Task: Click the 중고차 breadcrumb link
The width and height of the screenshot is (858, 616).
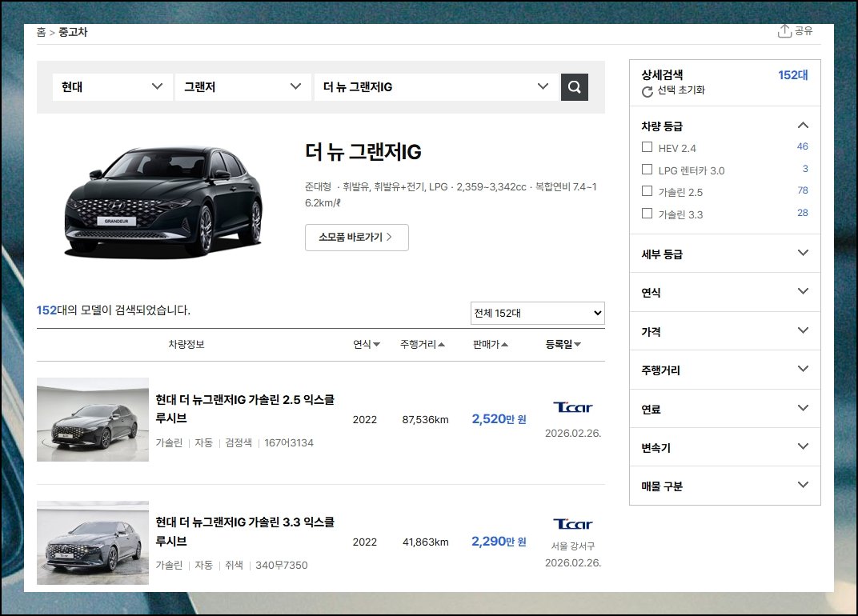Action: (x=73, y=32)
